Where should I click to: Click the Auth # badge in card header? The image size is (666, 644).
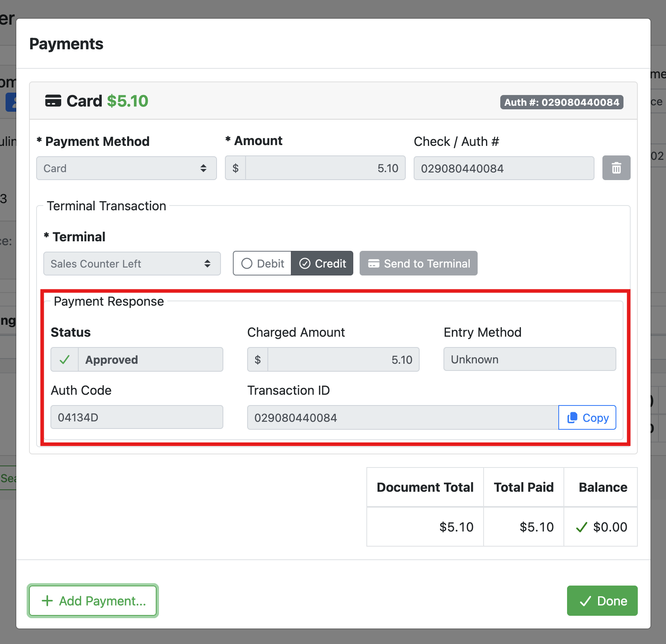pos(561,102)
